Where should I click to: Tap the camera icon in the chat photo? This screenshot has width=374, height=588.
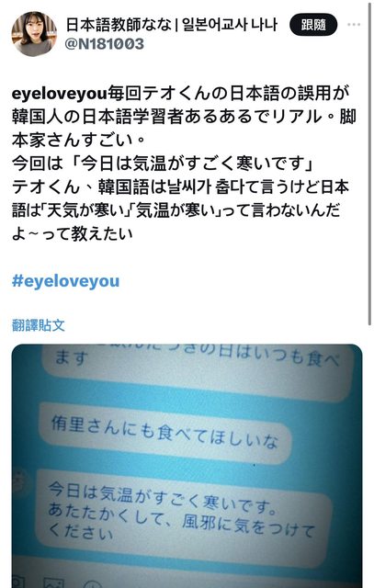point(18,582)
